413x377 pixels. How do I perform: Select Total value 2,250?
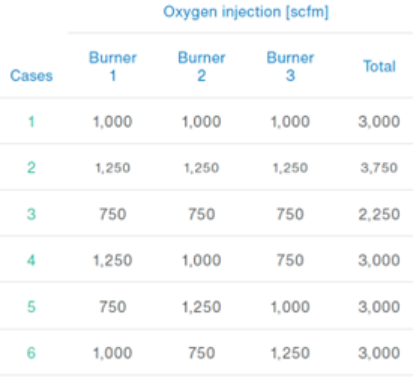pos(379,214)
